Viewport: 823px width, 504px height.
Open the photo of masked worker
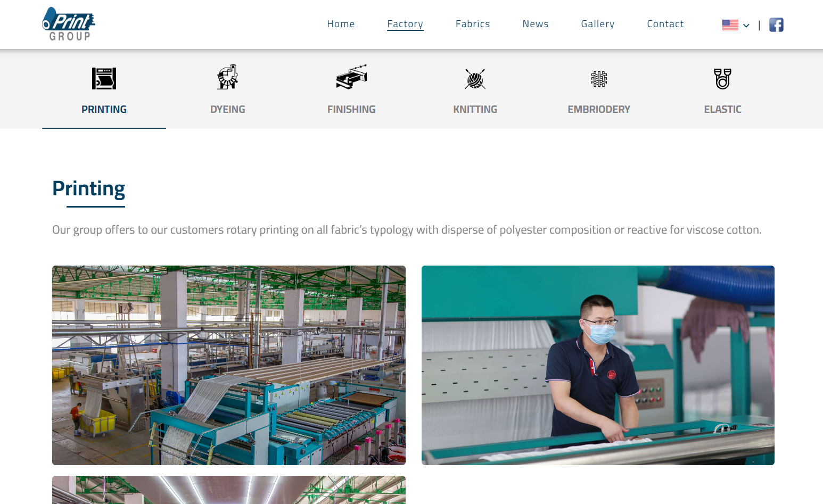tap(598, 365)
